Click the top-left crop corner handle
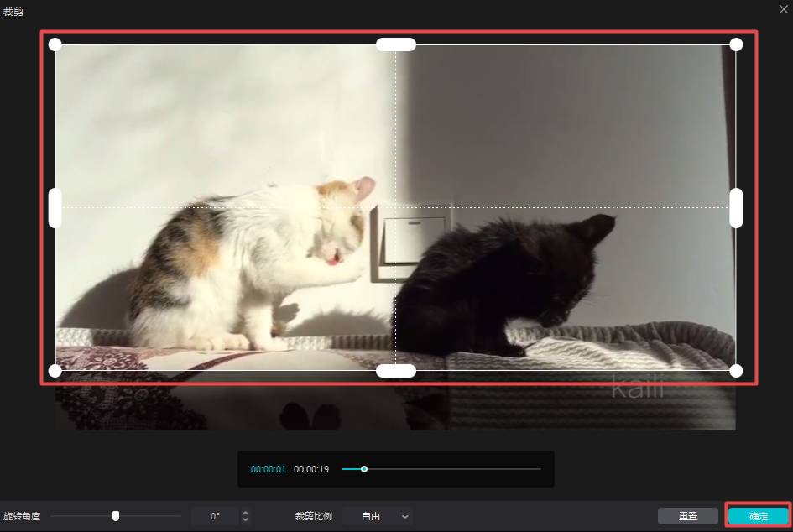The height and width of the screenshot is (532, 793). (x=55, y=44)
